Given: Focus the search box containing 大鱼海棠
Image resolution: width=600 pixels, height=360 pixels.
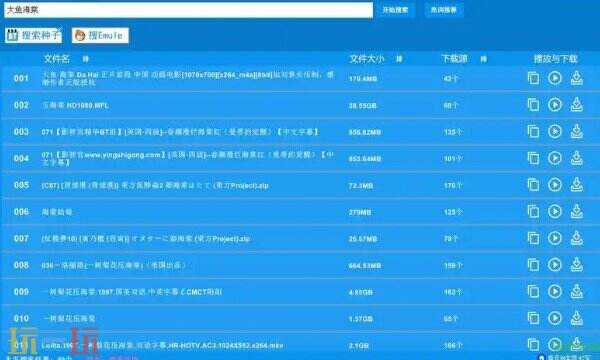Looking at the screenshot, I should coord(188,10).
